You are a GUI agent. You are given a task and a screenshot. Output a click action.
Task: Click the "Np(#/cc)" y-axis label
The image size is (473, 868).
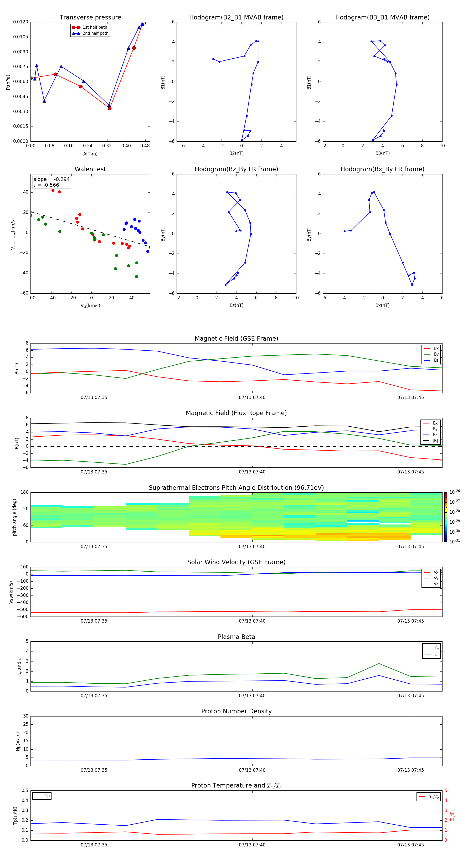[18, 741]
